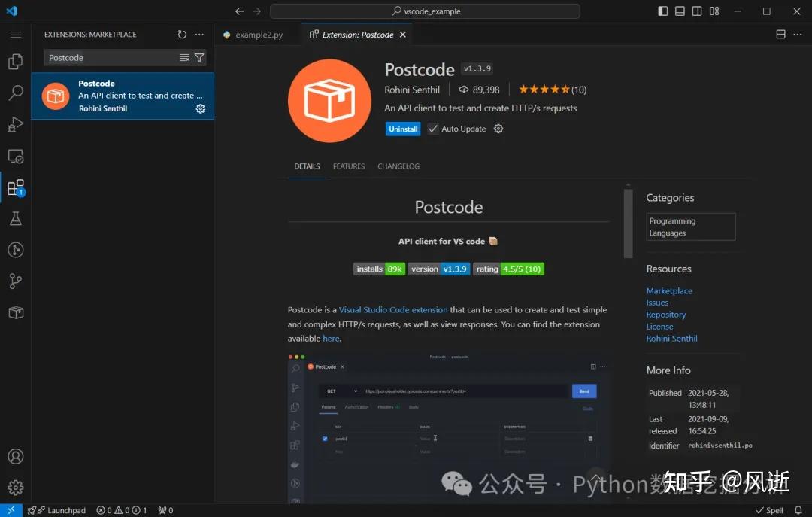This screenshot has height=517, width=812.
Task: Click the version v1.3.9 badge
Action: pos(438,269)
